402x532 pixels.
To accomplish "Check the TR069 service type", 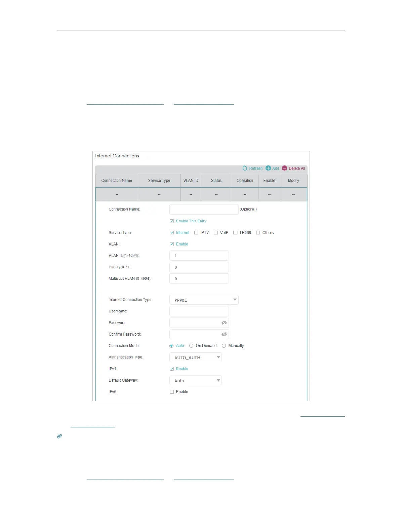I will [235, 233].
